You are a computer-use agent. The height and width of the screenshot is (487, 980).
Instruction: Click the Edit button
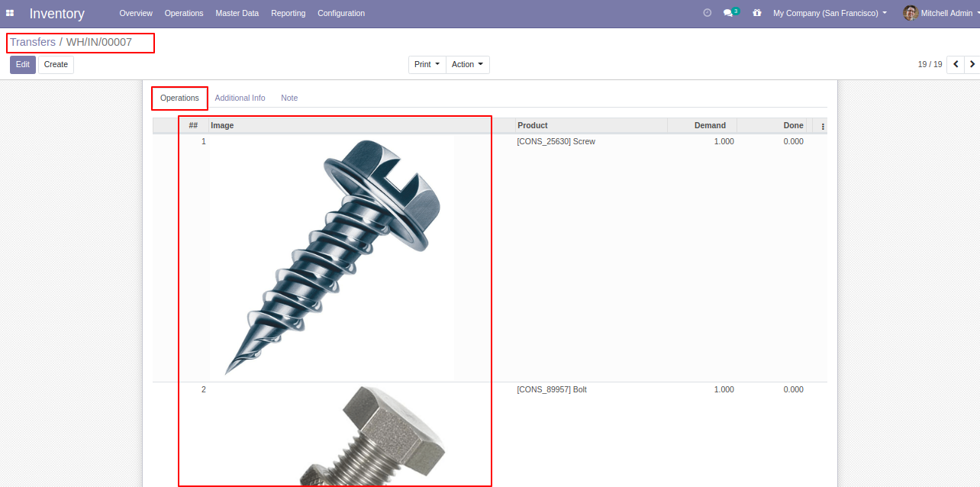(x=23, y=64)
